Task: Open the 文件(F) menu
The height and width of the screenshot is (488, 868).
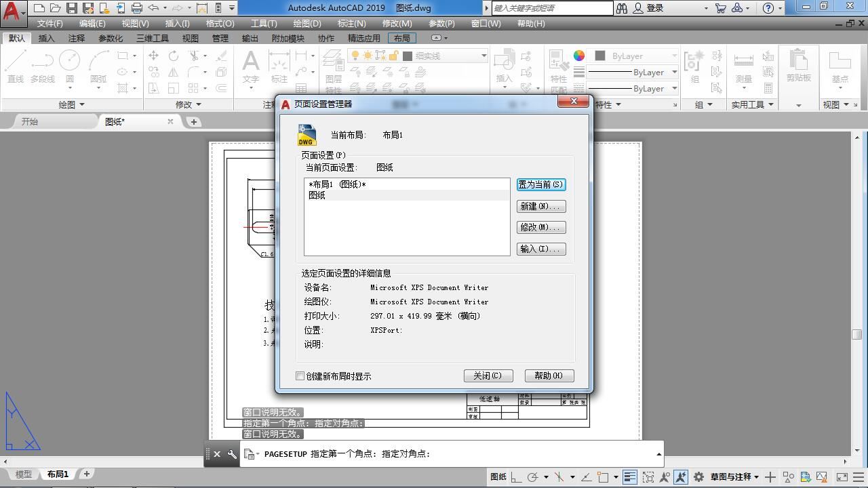Action: [x=50, y=24]
